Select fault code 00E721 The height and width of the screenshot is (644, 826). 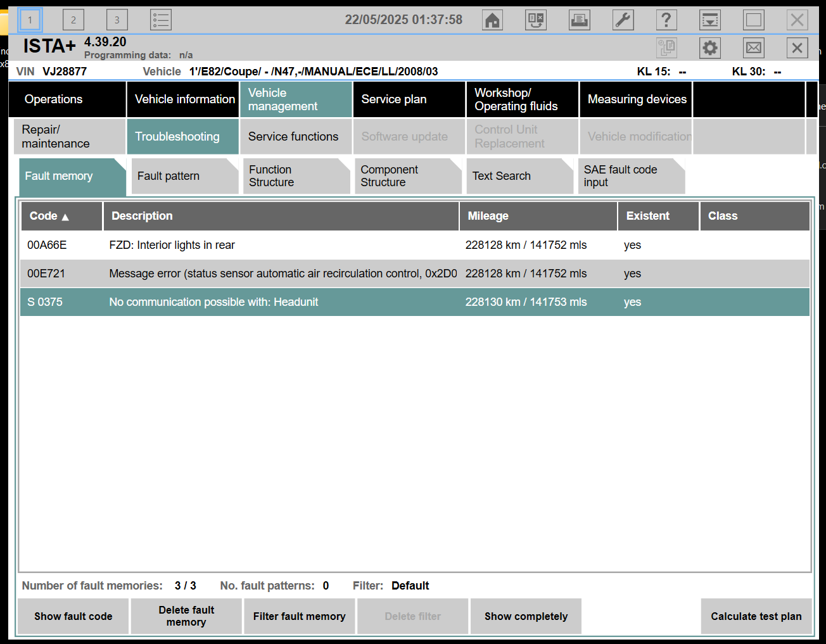[46, 274]
